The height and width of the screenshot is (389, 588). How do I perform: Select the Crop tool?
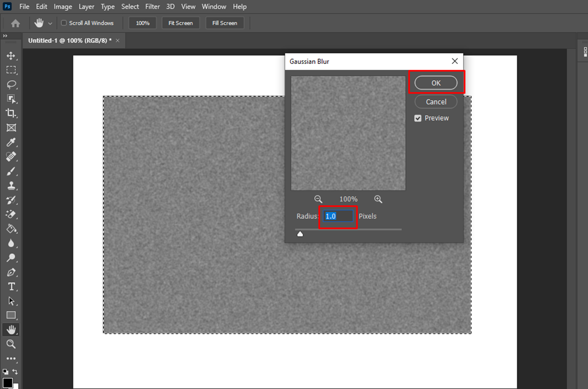tap(11, 113)
